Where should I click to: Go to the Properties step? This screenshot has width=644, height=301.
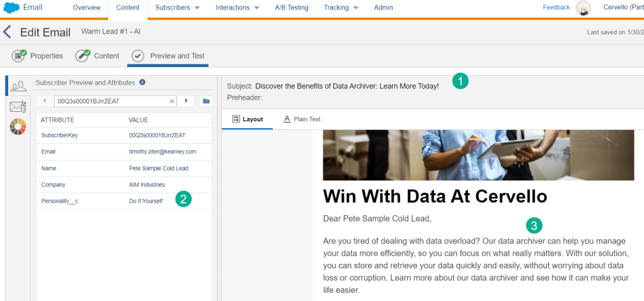[x=38, y=56]
